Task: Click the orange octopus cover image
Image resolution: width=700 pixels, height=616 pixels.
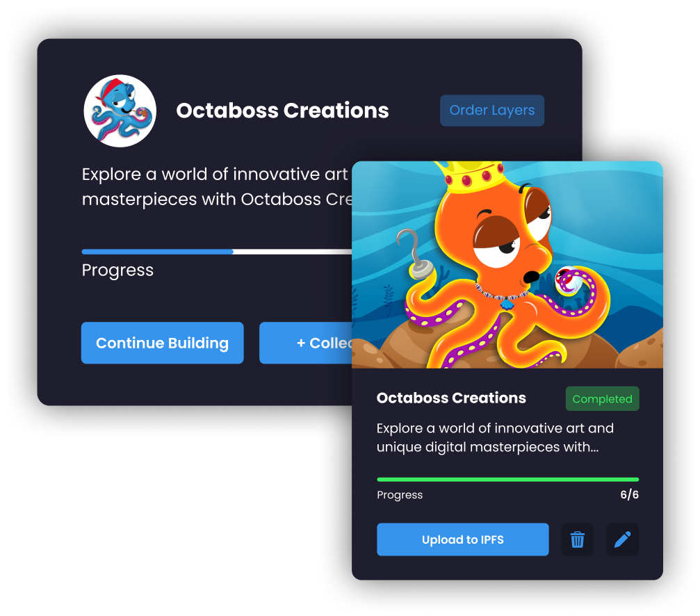Action: [x=507, y=265]
